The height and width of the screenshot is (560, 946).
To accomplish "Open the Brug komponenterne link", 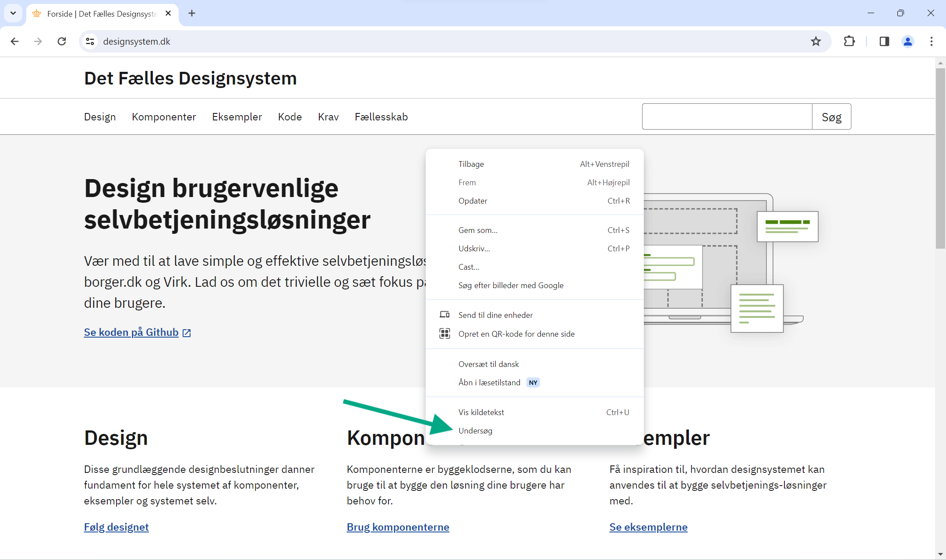I will click(x=398, y=527).
